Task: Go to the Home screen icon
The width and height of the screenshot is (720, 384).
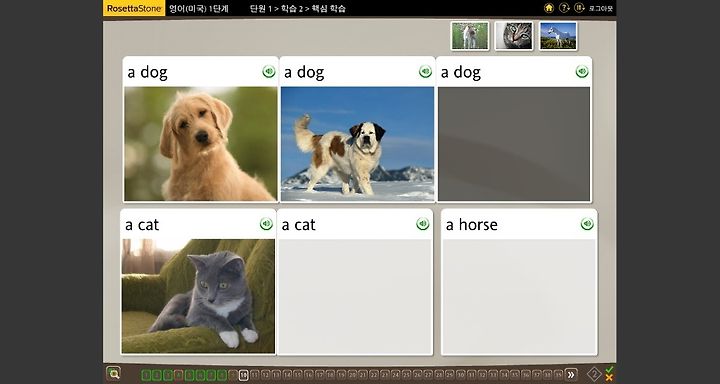Action: 549,8
